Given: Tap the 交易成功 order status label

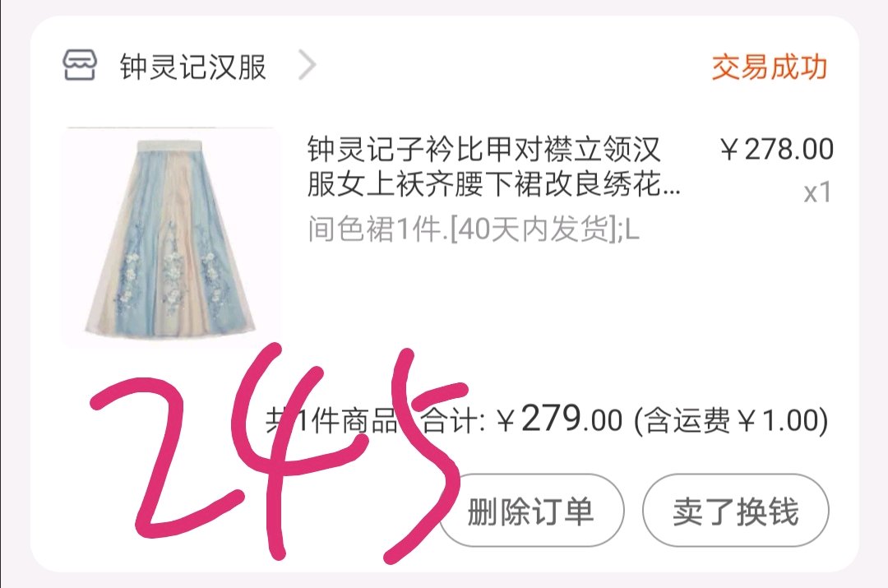Looking at the screenshot, I should coord(769,67).
